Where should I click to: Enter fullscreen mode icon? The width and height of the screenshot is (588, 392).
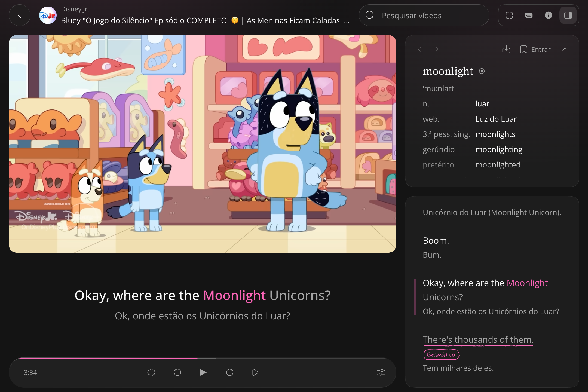[x=509, y=15]
